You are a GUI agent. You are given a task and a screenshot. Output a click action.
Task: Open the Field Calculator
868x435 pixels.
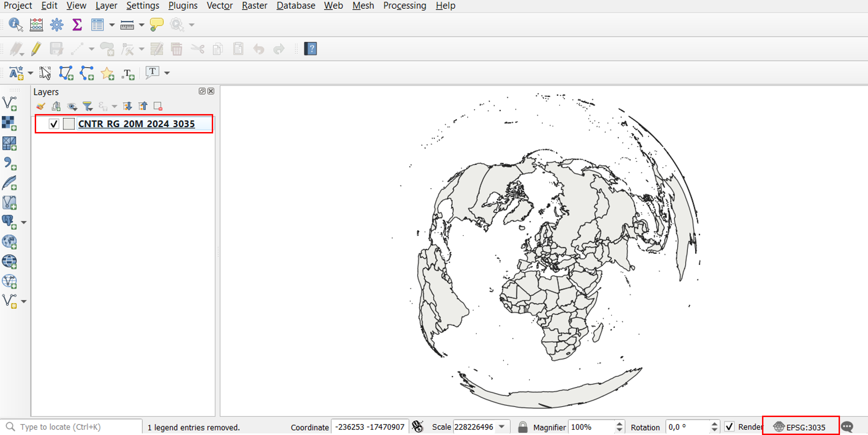click(36, 25)
